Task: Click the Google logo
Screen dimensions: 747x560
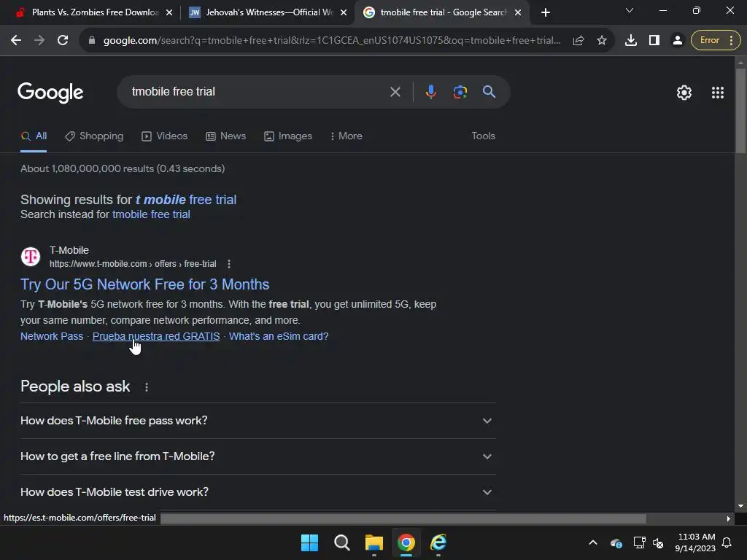Action: click(x=50, y=93)
